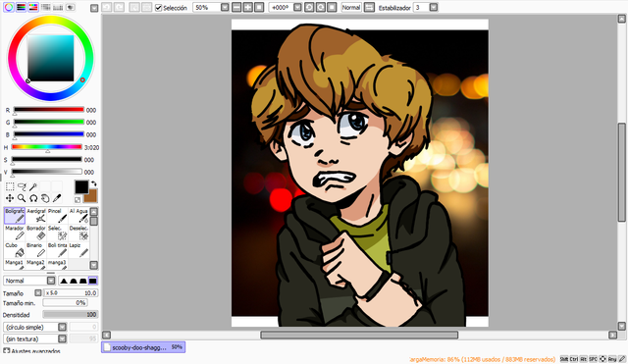Select the Al Agua watercolor brush
The height and width of the screenshot is (364, 628).
point(78,216)
